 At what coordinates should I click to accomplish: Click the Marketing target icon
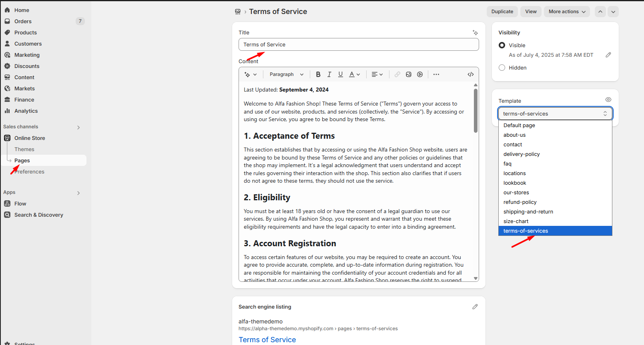pyautogui.click(x=7, y=55)
